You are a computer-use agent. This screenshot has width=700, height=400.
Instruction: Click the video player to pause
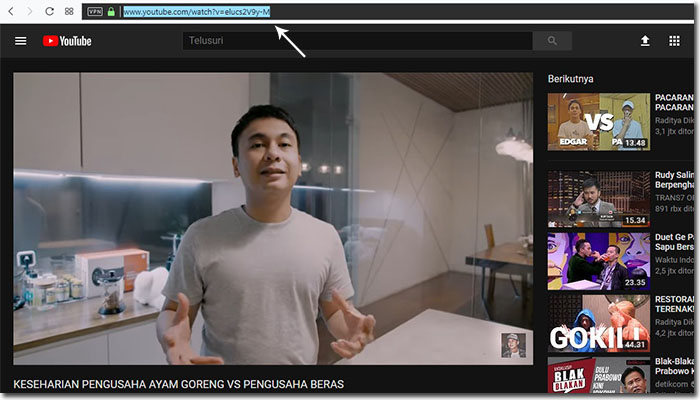(273, 219)
